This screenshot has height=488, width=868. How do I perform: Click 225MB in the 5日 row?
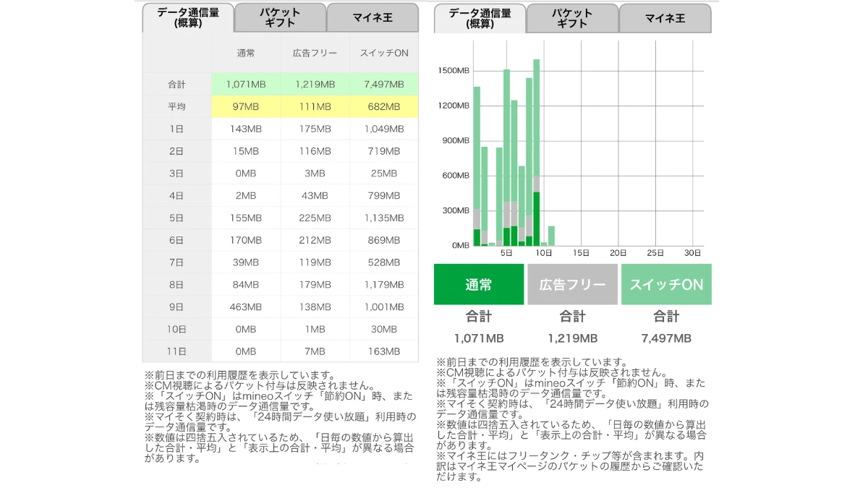pyautogui.click(x=315, y=218)
